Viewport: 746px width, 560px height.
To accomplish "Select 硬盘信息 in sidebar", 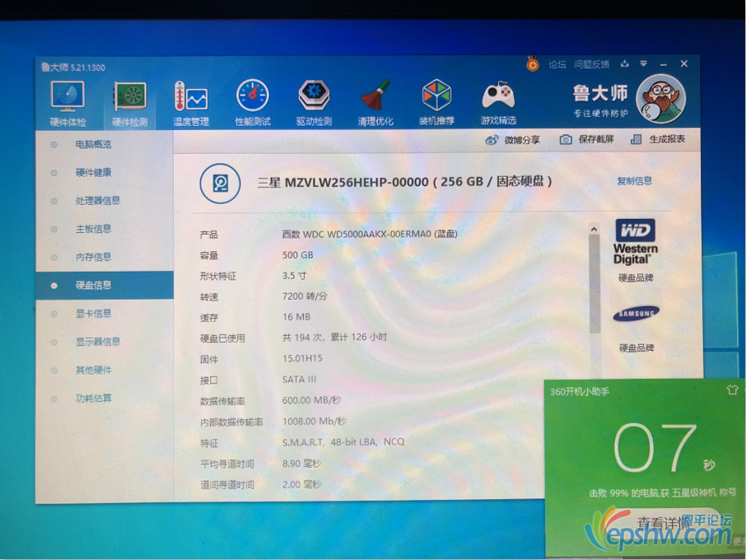I will 105,285.
